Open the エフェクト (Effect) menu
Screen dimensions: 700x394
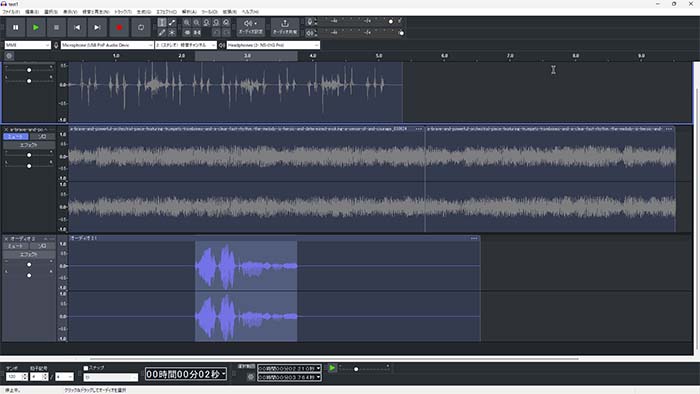pos(166,12)
